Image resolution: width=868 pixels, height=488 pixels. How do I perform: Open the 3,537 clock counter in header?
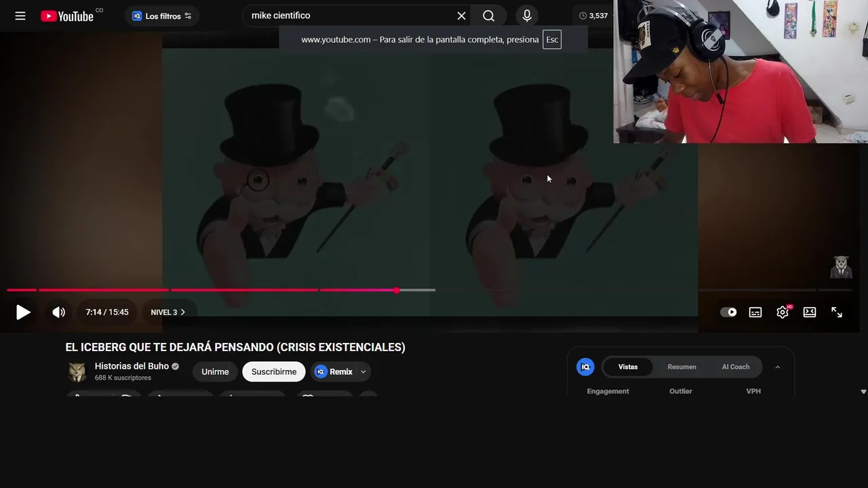[x=594, y=16]
